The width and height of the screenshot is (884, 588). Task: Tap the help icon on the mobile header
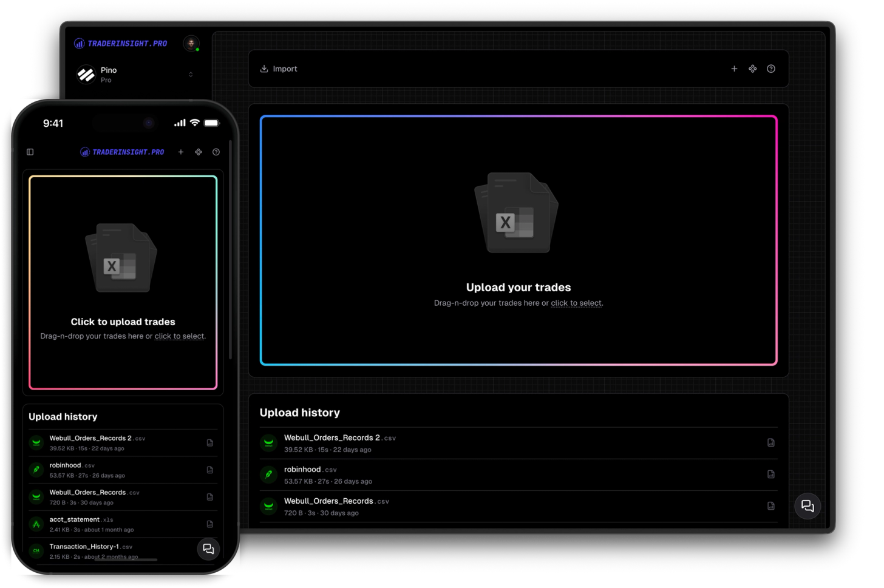click(216, 152)
